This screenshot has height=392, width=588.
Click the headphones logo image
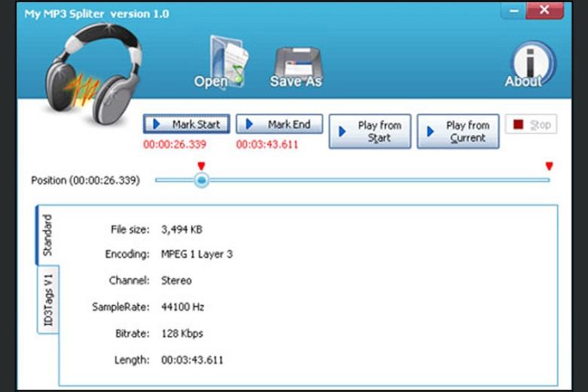[x=93, y=74]
